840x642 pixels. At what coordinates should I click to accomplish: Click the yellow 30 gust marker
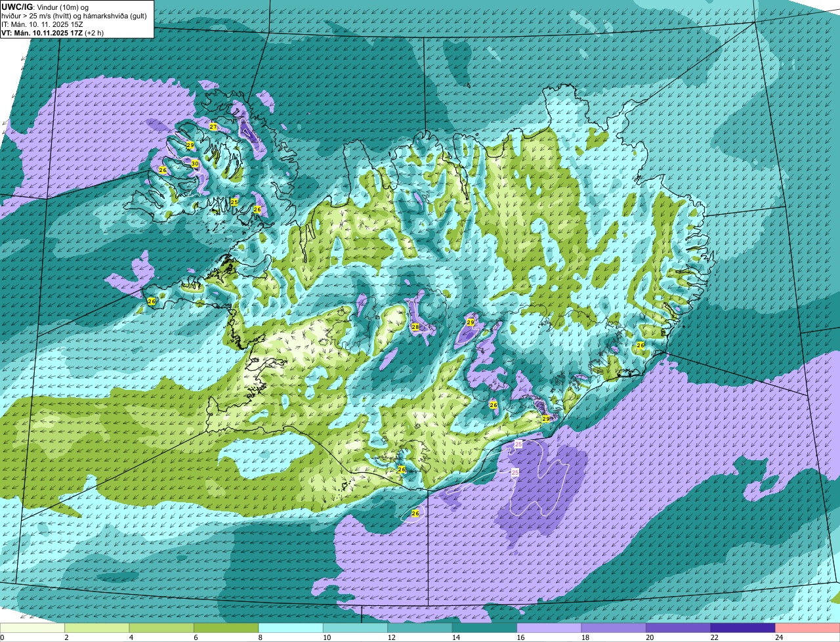195,163
